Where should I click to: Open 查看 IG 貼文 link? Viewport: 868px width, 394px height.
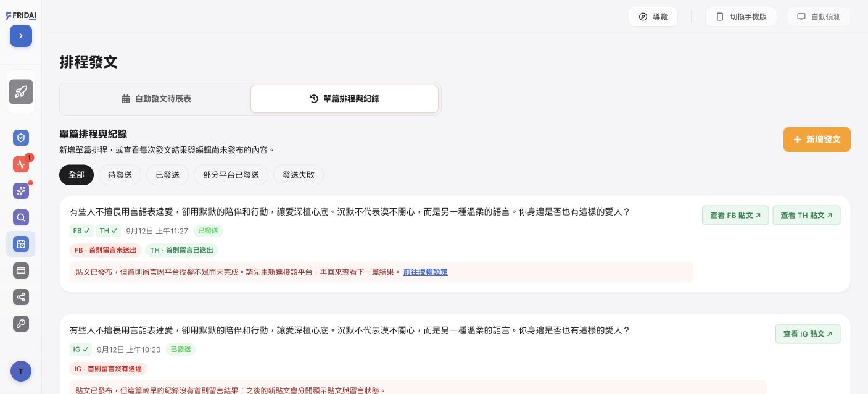click(x=808, y=334)
